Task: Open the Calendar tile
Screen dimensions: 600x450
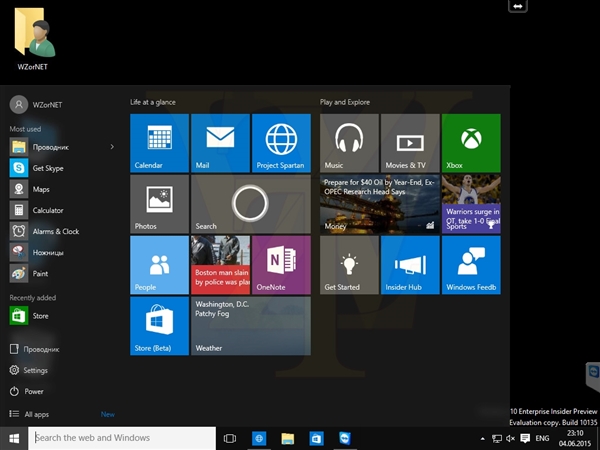Action: point(159,142)
